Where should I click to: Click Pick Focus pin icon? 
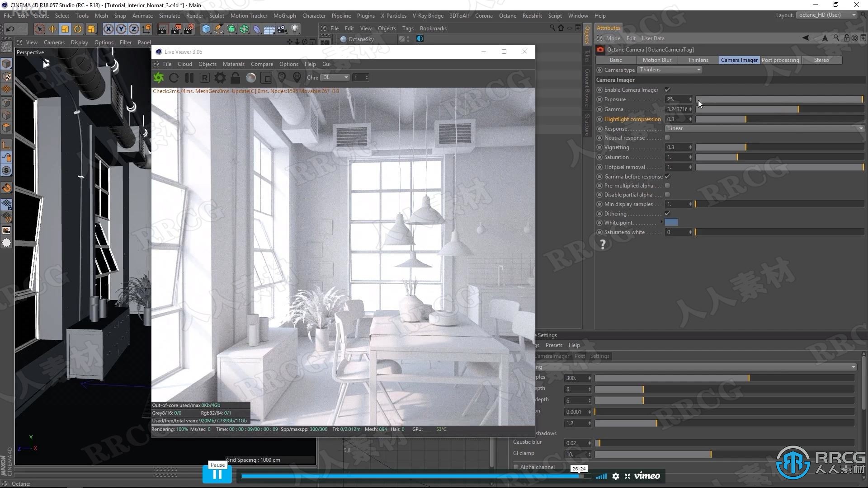[282, 78]
